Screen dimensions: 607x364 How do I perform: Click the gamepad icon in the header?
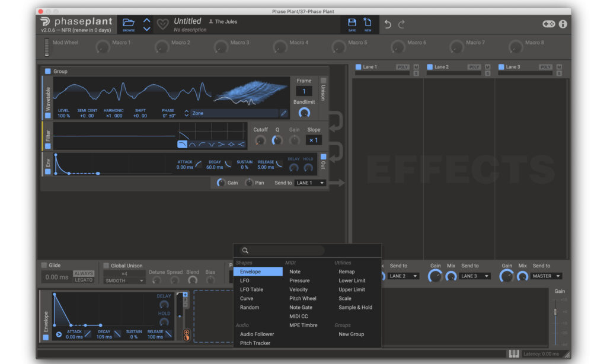click(548, 24)
